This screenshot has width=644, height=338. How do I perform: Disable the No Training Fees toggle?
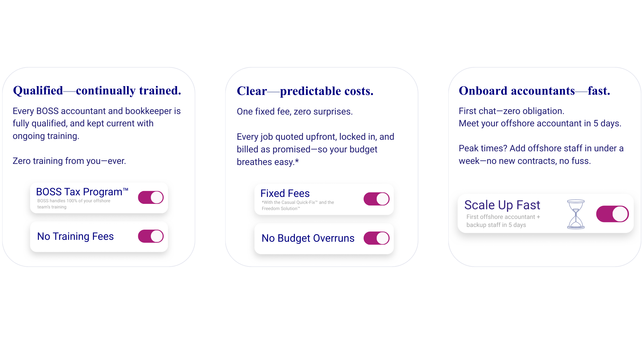[151, 236]
